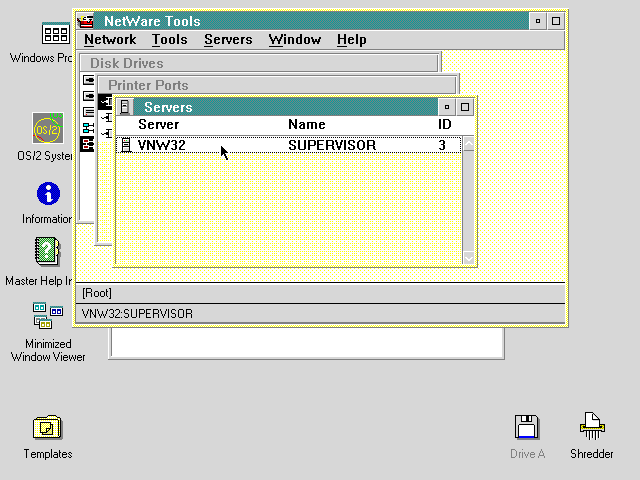Open the Help menu

click(351, 40)
